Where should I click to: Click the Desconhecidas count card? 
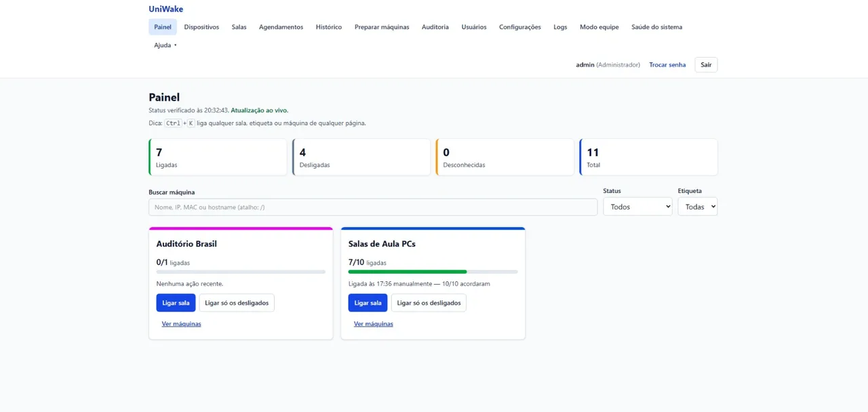505,157
